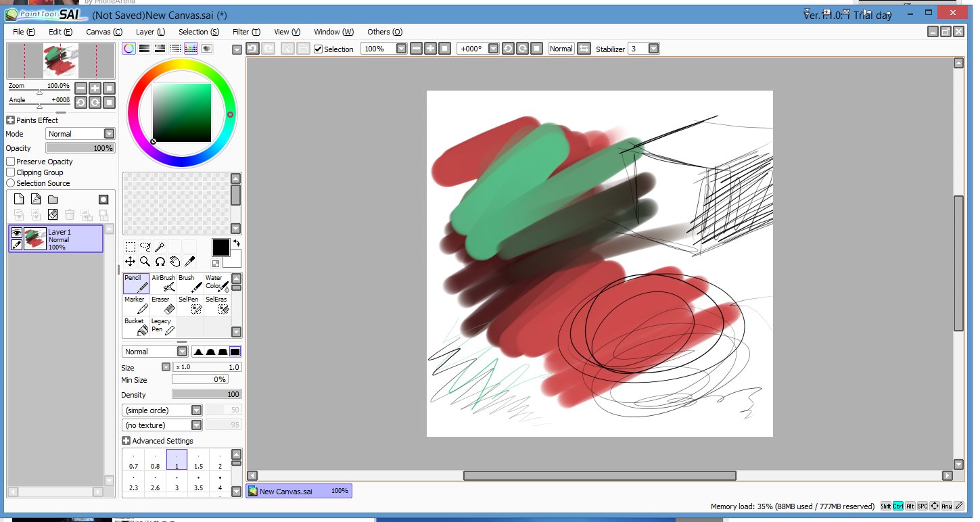This screenshot has height=522, width=980.
Task: Enable Clipping Group checkbox
Action: [11, 172]
